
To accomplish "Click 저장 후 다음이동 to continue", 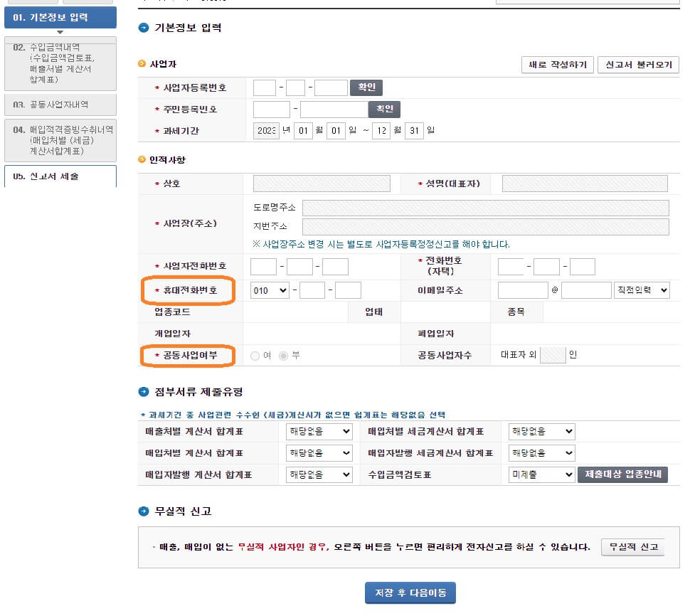I will pyautogui.click(x=410, y=593).
